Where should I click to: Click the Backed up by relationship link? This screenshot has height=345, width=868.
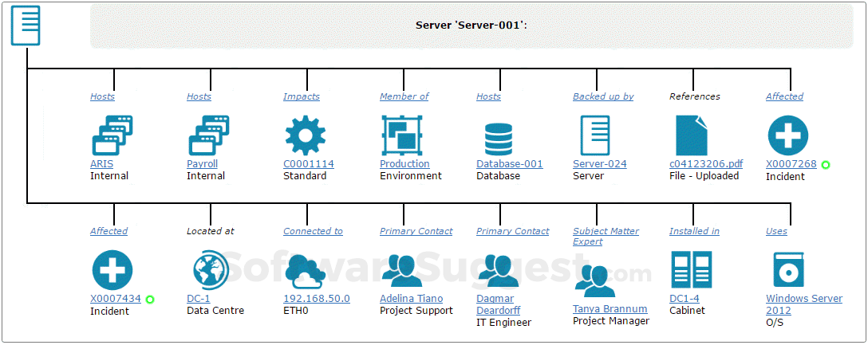pyautogui.click(x=603, y=96)
